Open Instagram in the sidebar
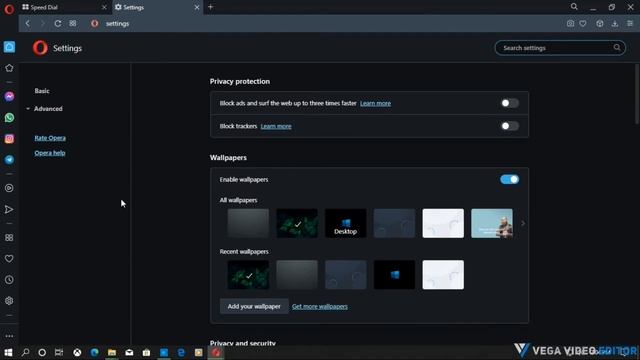The width and height of the screenshot is (640, 360). pyautogui.click(x=9, y=139)
